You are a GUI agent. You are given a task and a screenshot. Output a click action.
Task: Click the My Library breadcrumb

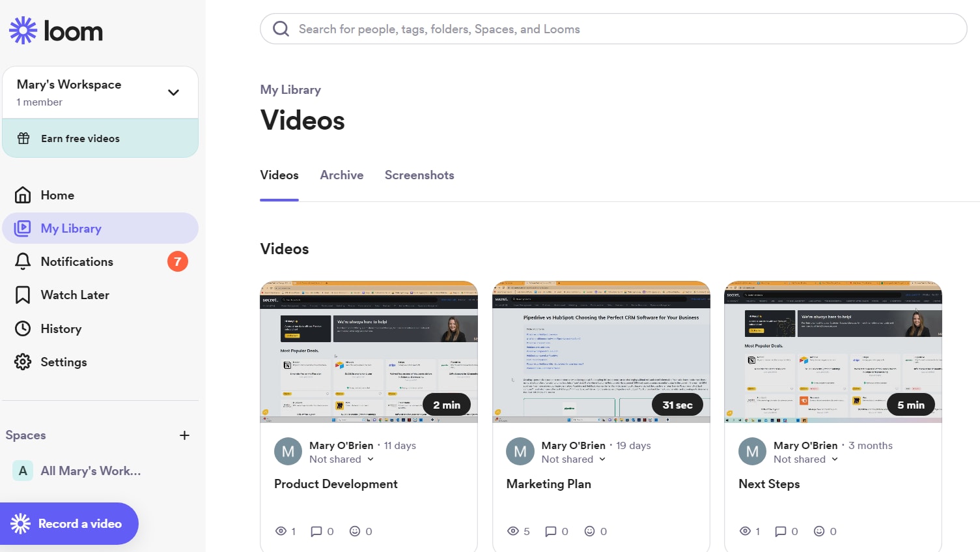(290, 89)
